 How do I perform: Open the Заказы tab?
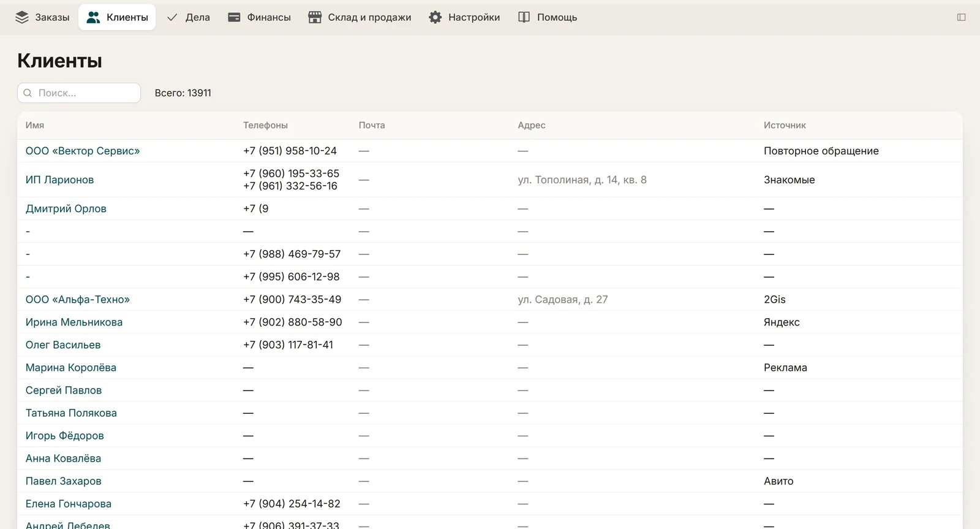click(x=42, y=17)
